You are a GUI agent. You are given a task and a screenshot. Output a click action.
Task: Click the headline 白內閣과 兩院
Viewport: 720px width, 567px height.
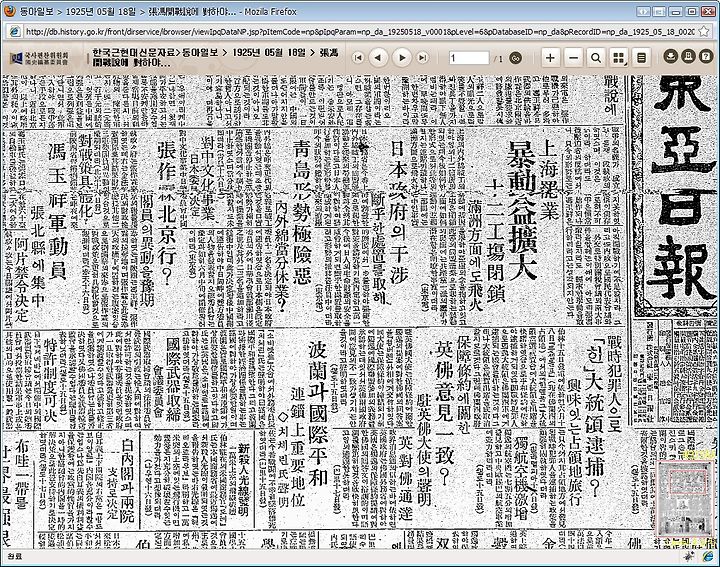click(x=128, y=480)
